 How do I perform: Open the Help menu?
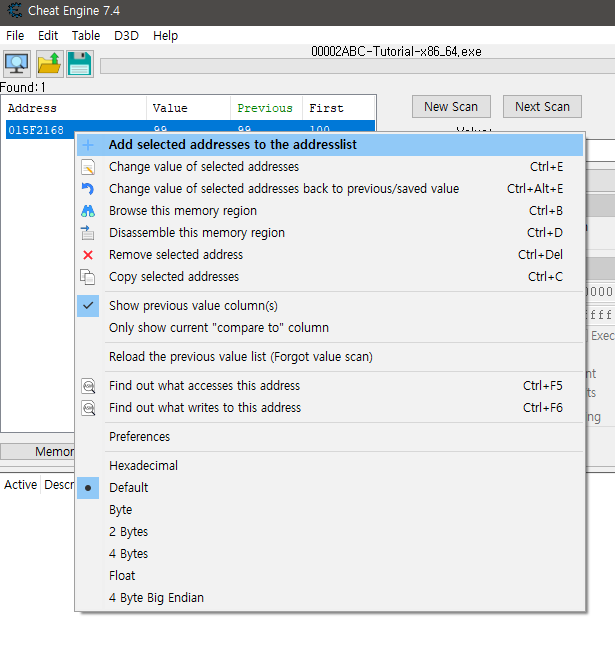point(165,36)
